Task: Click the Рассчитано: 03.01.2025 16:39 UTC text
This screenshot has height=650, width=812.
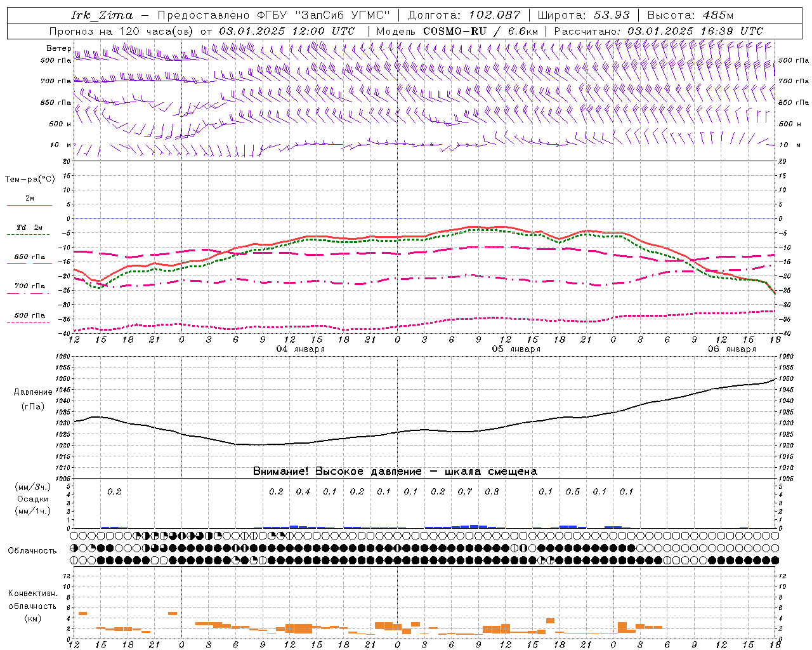Action: point(658,31)
